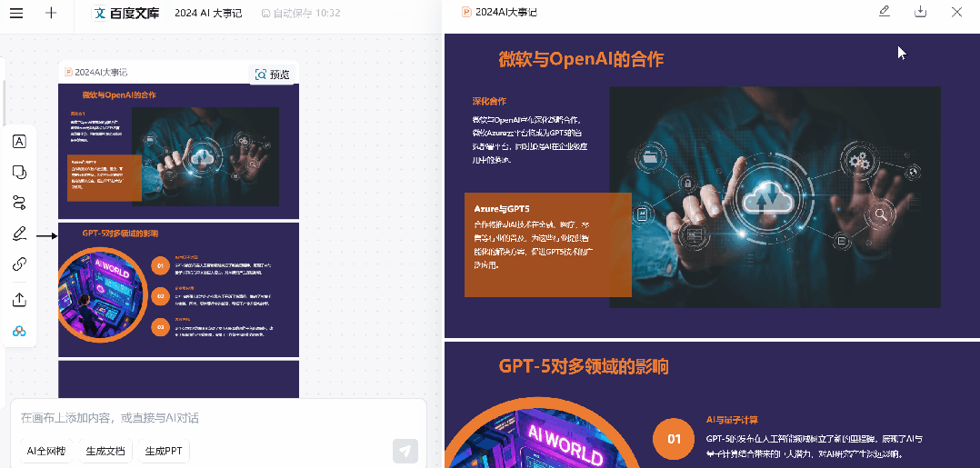Click the upload file icon in sidebar
This screenshot has width=980, height=468.
(19, 300)
